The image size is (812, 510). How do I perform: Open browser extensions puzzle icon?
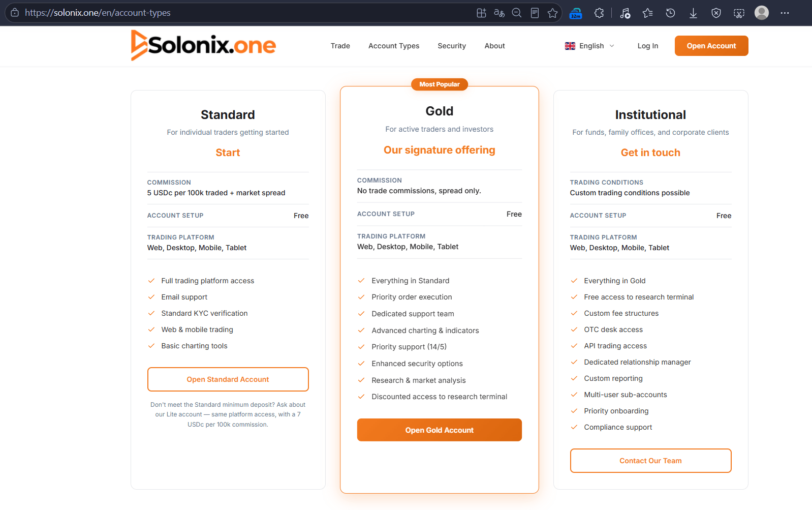coord(599,13)
